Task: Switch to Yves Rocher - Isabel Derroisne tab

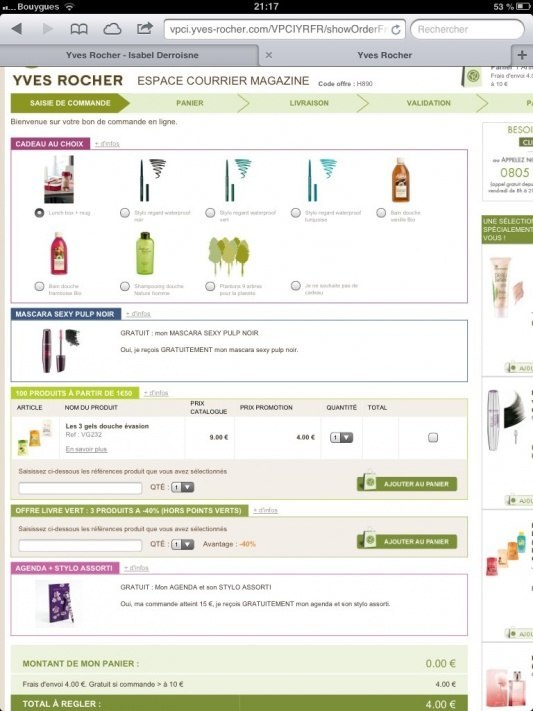Action: 132,55
